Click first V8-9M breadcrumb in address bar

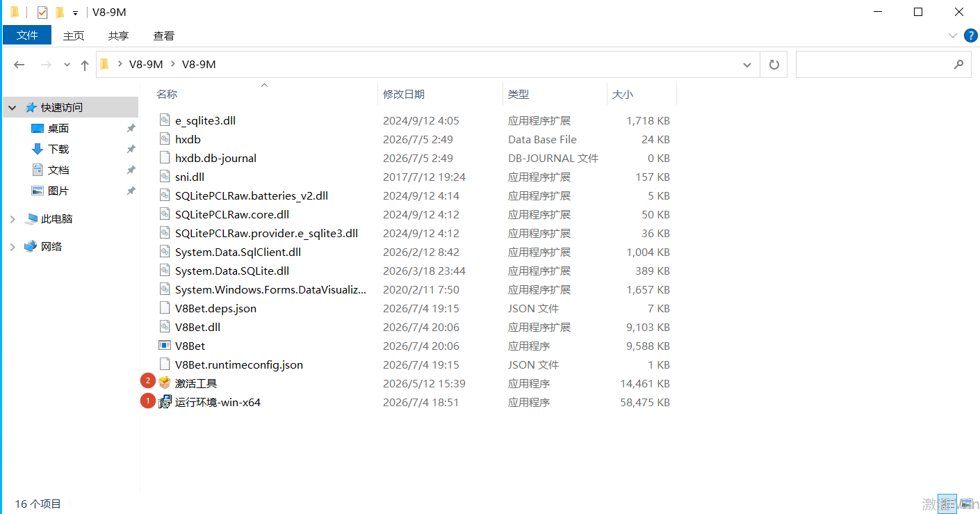pos(146,64)
